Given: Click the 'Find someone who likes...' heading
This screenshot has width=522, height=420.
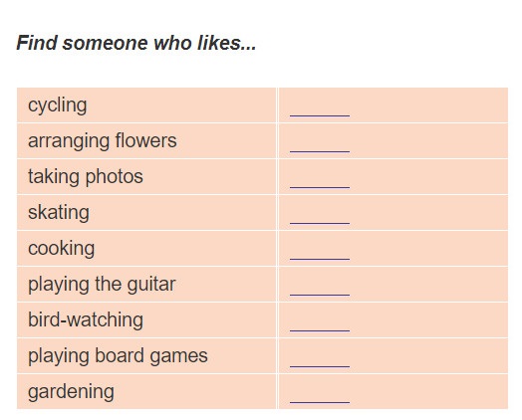Looking at the screenshot, I should click(x=136, y=43).
